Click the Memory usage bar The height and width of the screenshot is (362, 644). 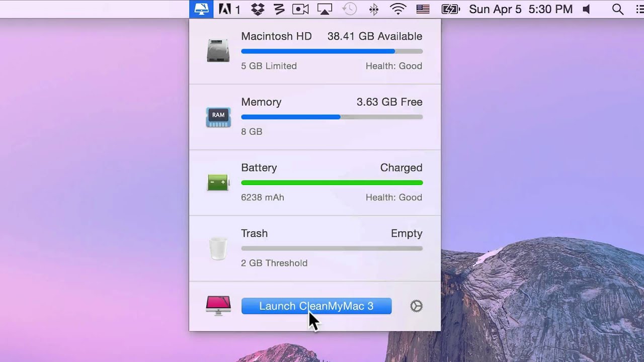(332, 117)
